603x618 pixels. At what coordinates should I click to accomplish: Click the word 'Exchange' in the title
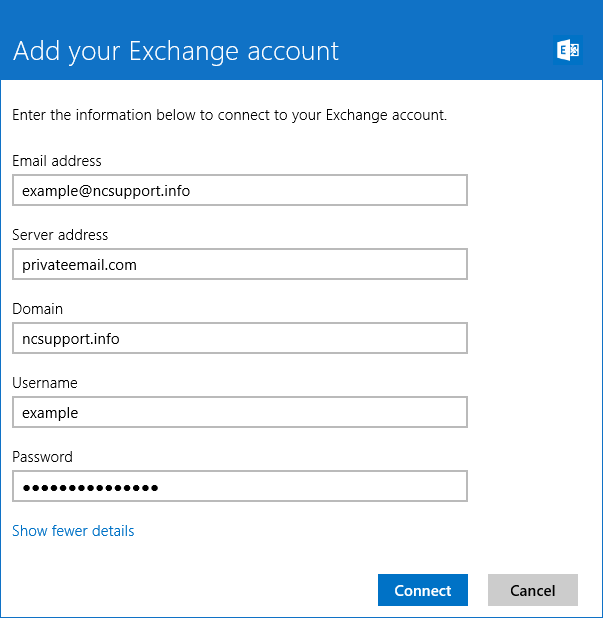pos(184,52)
